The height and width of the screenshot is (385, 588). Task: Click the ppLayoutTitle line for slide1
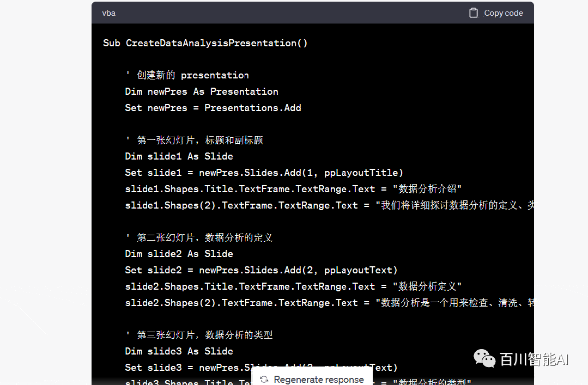coord(264,173)
